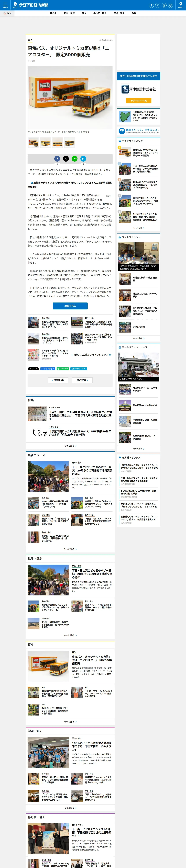Viewport: 186px width, 868px height.
Task: Click the B!ブックマーク button
Action: pyautogui.click(x=79, y=369)
